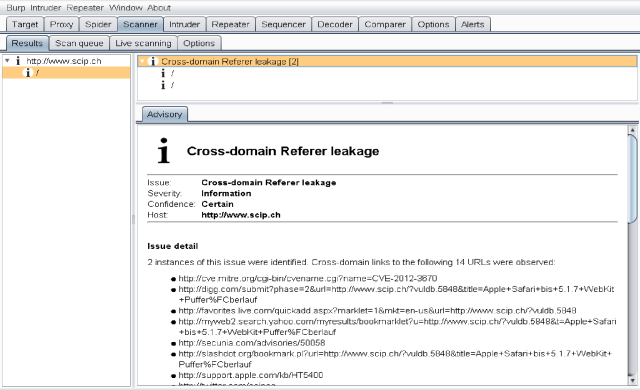
Task: Click the vertical splitter handle beside site tree
Action: click(x=133, y=219)
